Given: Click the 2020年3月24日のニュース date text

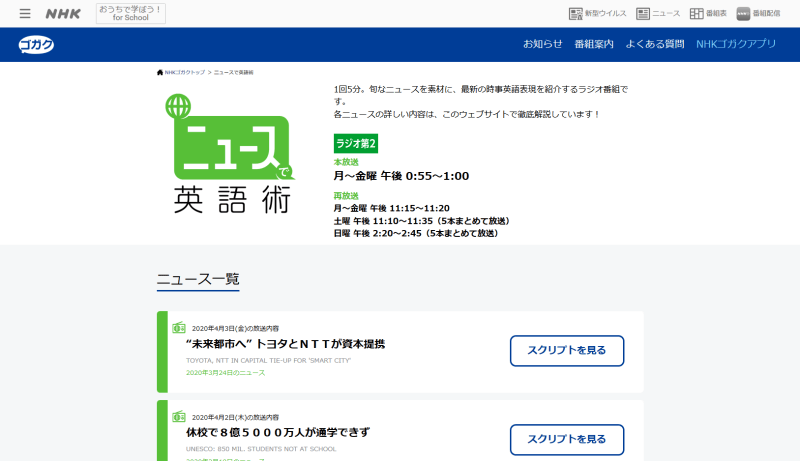Looking at the screenshot, I should (x=226, y=373).
